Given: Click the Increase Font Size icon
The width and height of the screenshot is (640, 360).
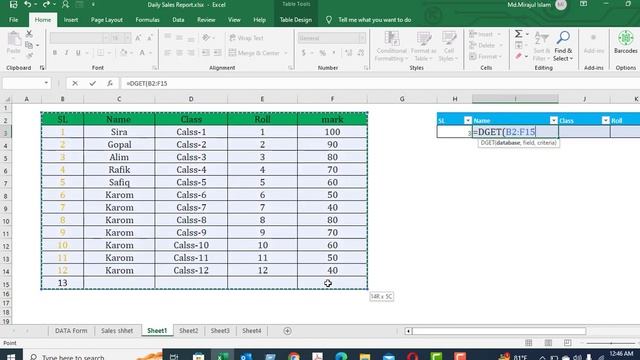Looking at the screenshot, I should pyautogui.click(x=138, y=38).
